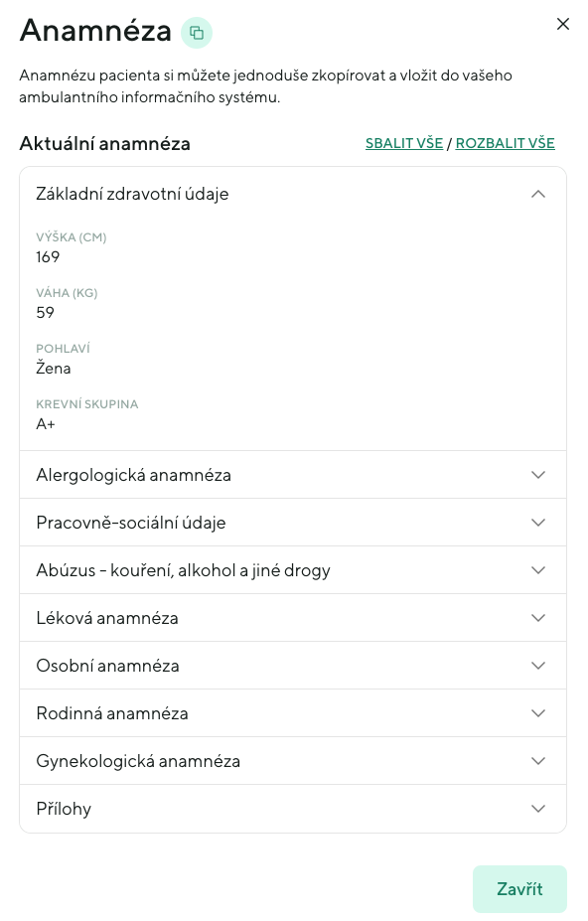Image resolution: width=588 pixels, height=921 pixels.
Task: Click the chevron icon on Léková anamnéza row
Action: [x=537, y=617]
